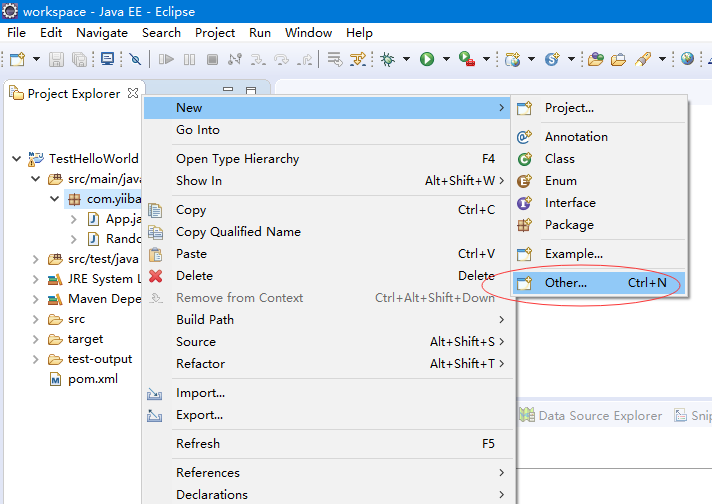Expand the src/test/java folder
Screen dimensions: 712x504
pos(35,259)
